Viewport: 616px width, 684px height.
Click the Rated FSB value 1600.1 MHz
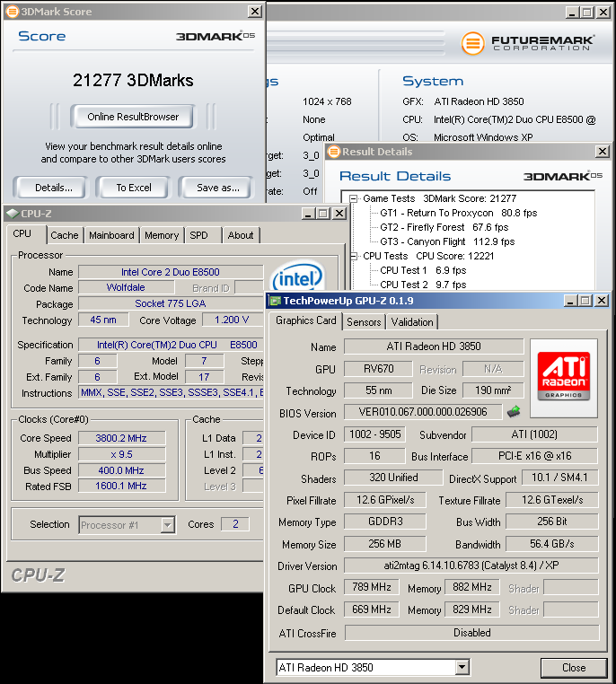pos(122,486)
